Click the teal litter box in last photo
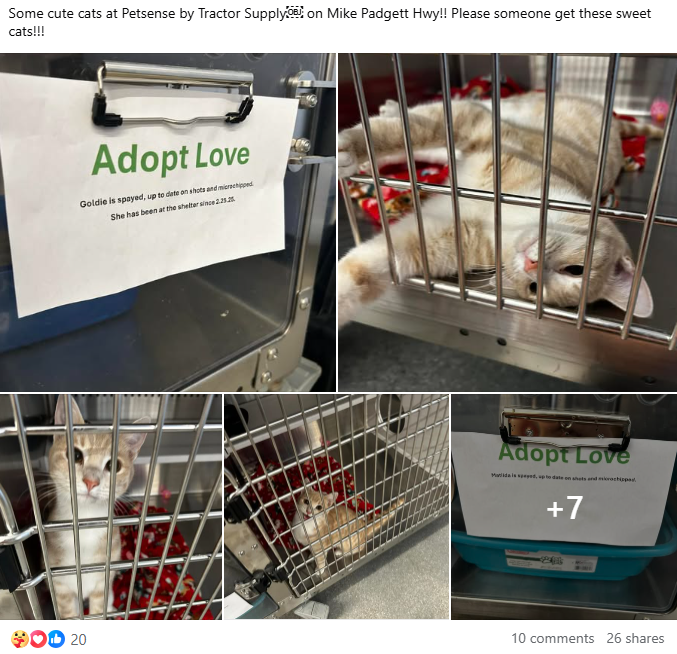This screenshot has height=654, width=677. tap(561, 557)
